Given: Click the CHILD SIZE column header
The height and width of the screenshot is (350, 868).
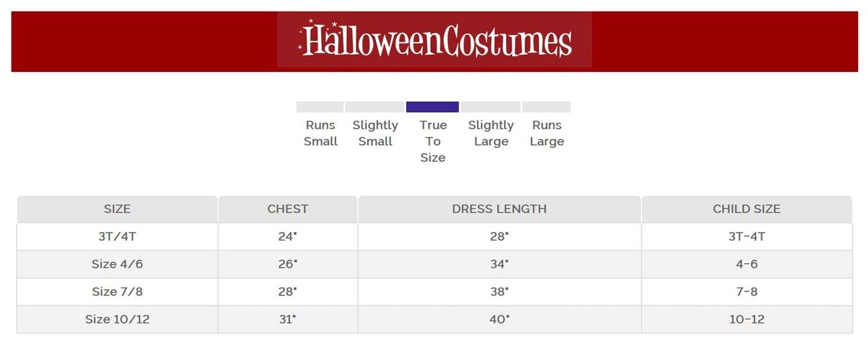Looking at the screenshot, I should coord(746,209).
